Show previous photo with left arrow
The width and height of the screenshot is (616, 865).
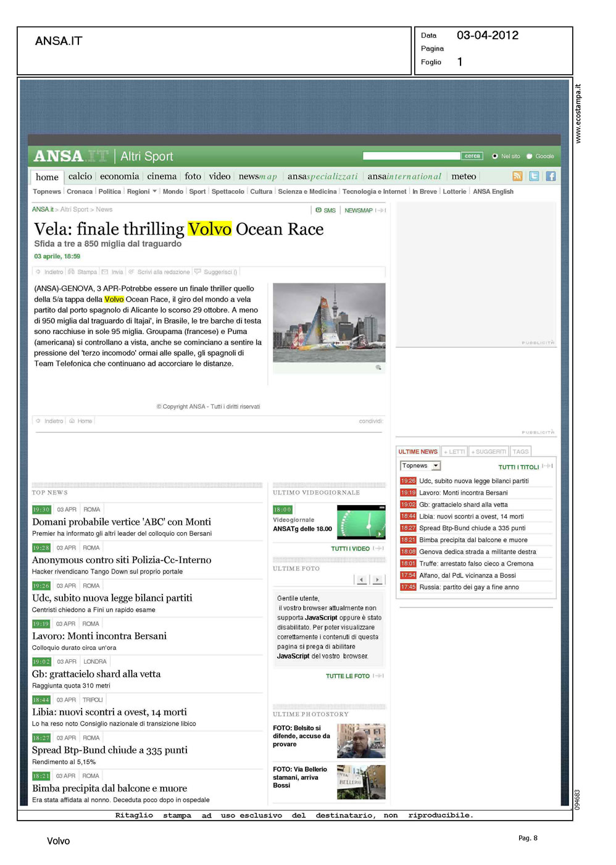361,580
